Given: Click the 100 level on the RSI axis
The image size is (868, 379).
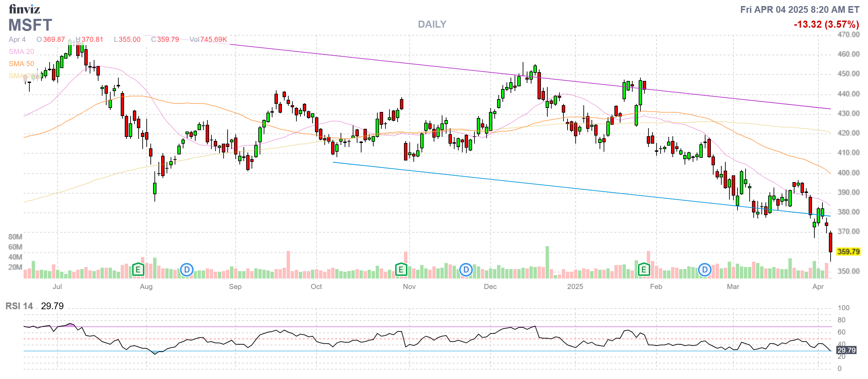Looking at the screenshot, I should point(843,308).
